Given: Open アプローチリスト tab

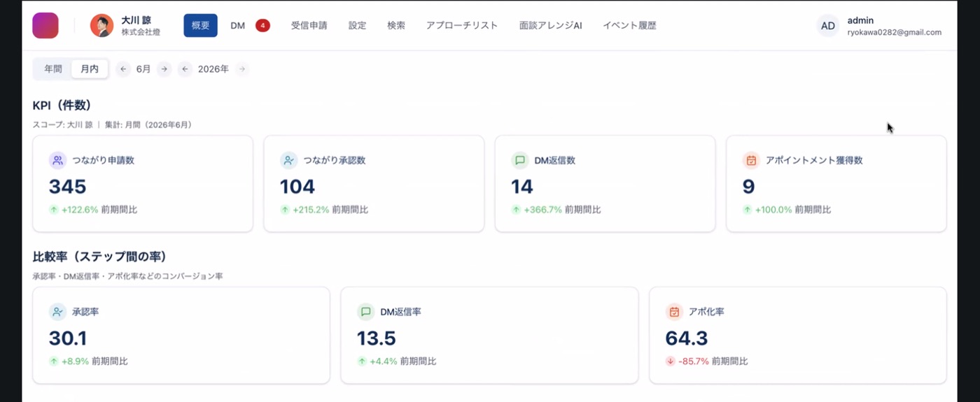Looking at the screenshot, I should click(462, 25).
